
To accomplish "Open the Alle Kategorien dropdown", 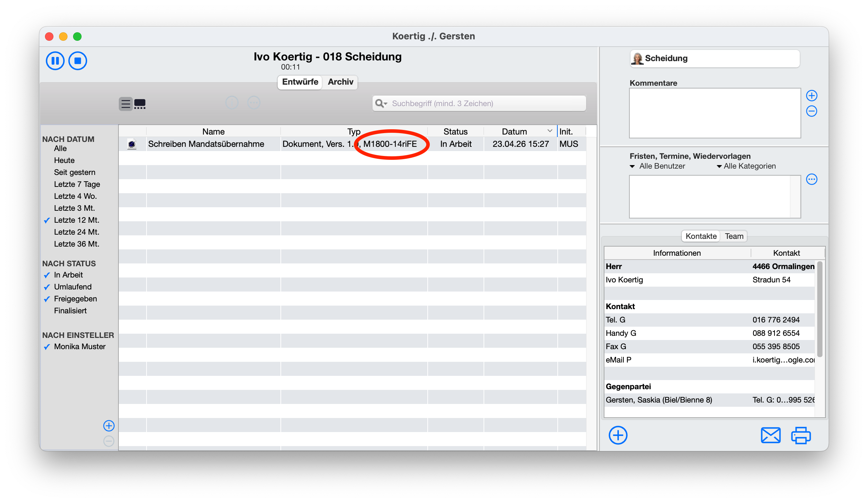I will click(x=746, y=166).
